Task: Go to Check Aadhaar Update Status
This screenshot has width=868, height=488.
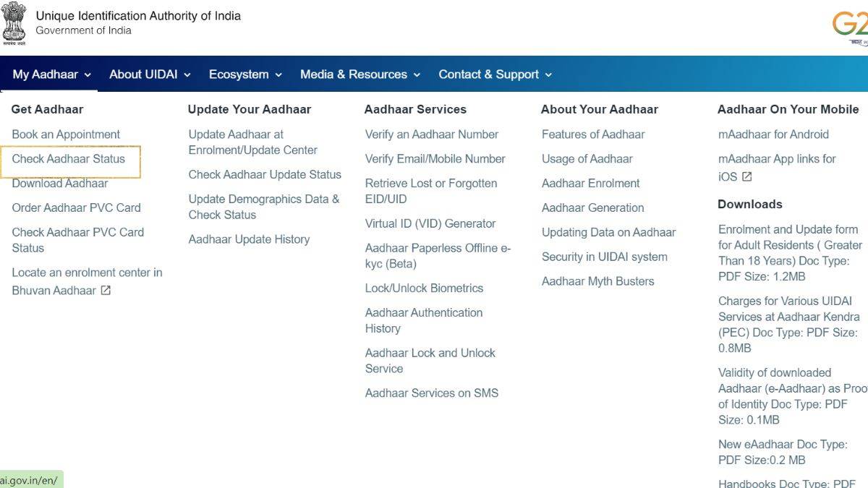Action: tap(265, 175)
